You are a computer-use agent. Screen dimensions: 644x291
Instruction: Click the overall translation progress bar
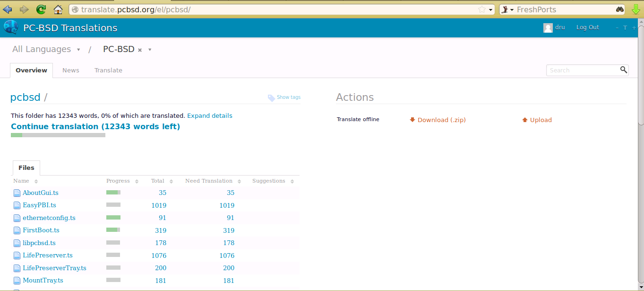(58, 135)
